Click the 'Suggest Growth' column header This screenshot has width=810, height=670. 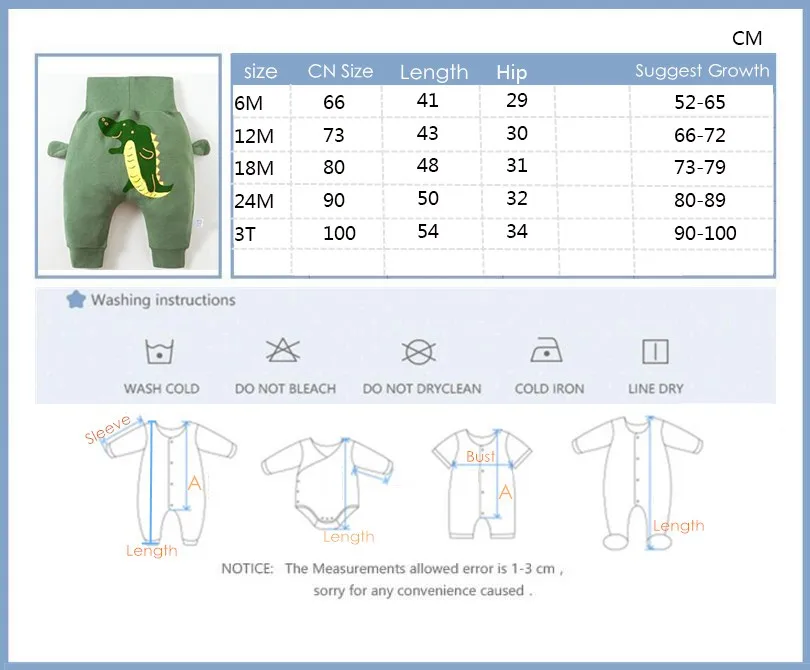pyautogui.click(x=702, y=71)
